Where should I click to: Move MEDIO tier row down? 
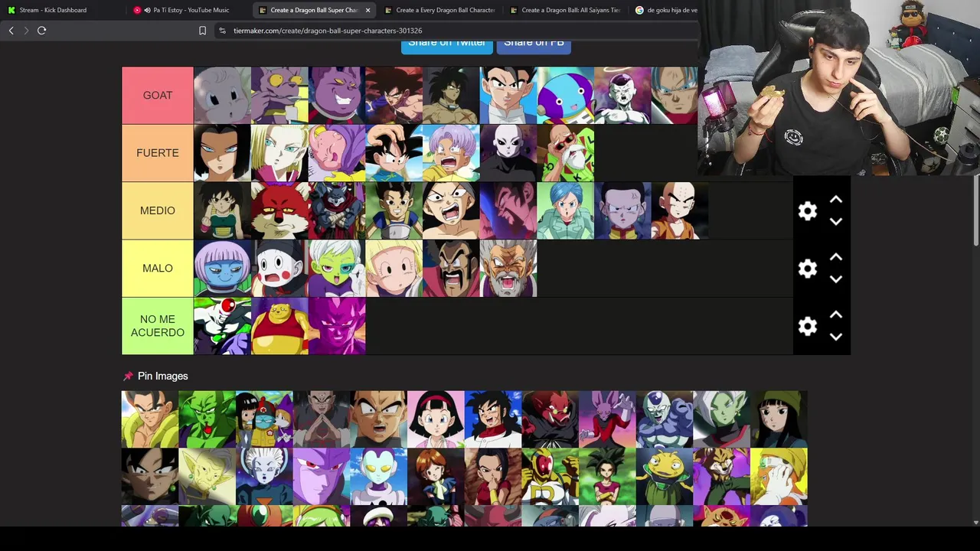click(836, 222)
